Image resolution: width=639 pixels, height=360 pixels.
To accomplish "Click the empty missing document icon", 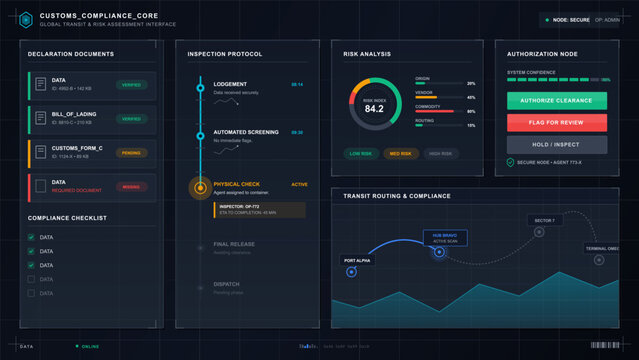I will click(40, 186).
